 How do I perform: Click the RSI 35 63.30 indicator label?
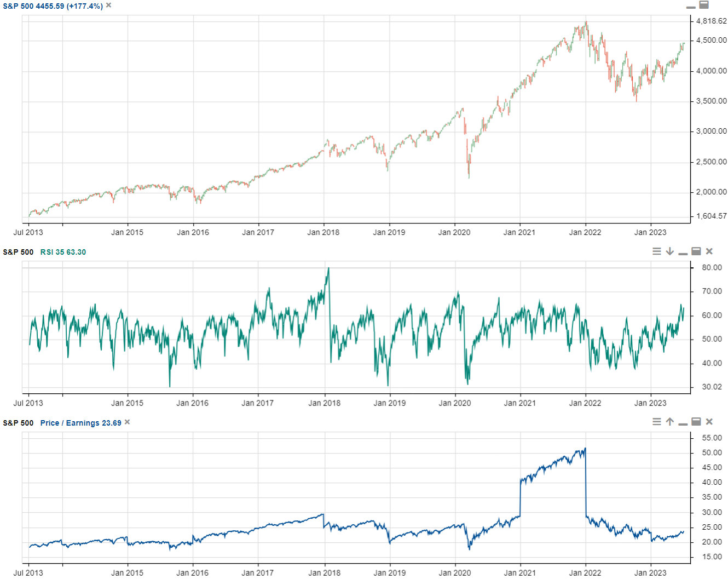pos(63,253)
